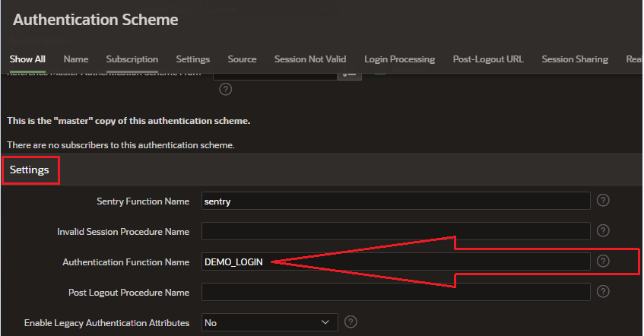The height and width of the screenshot is (336, 644).
Task: Click help icon beside Authentication Function Name
Action: 603,261
